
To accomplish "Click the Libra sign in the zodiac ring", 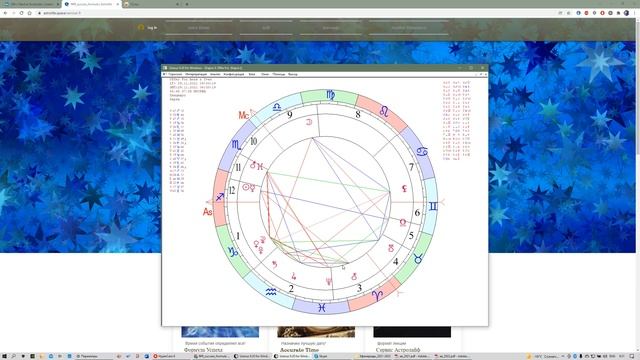I will pos(277,107).
